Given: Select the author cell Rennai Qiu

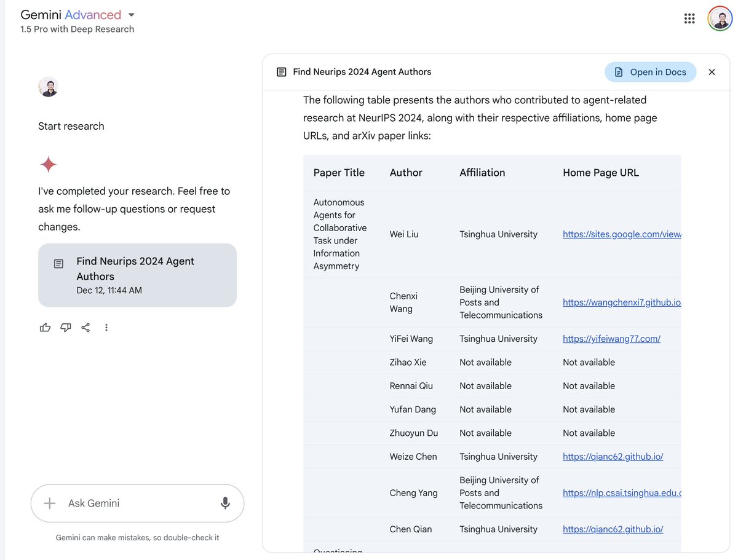Looking at the screenshot, I should coord(411,386).
